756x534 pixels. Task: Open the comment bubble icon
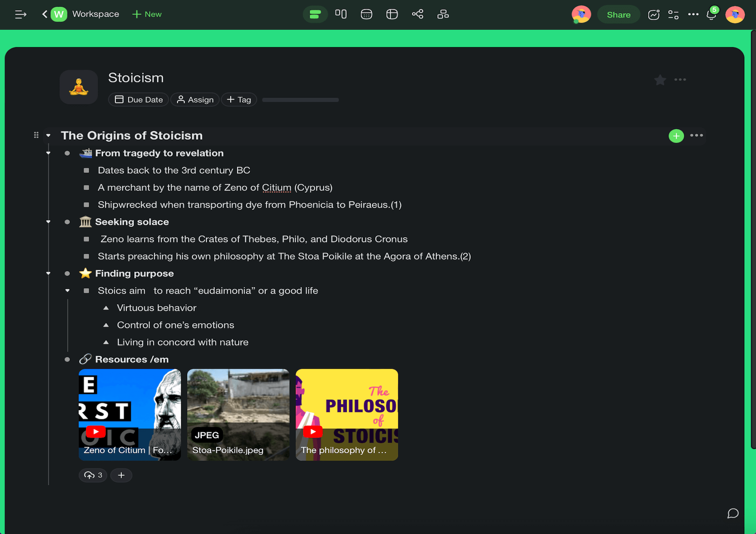point(733,513)
